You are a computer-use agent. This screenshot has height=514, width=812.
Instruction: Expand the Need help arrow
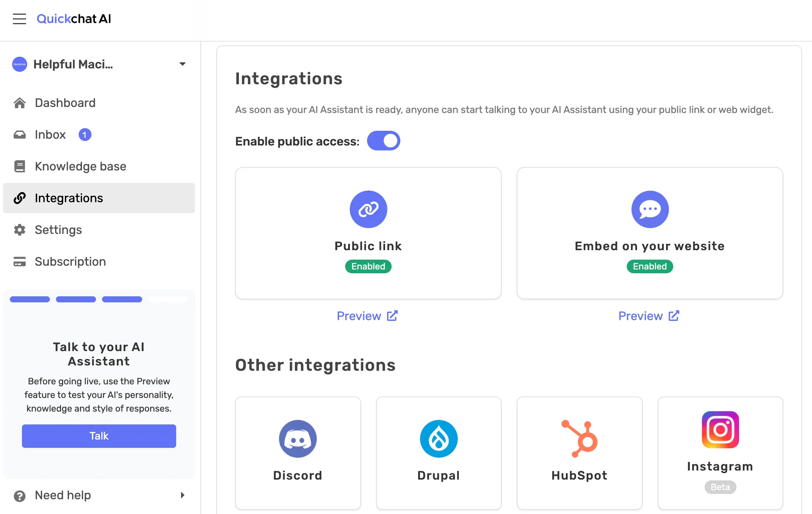click(x=183, y=495)
